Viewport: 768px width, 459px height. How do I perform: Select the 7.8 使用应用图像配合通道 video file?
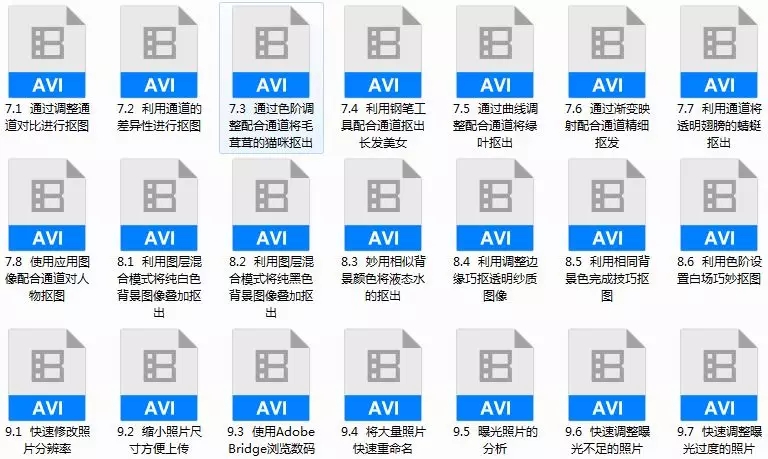47,205
